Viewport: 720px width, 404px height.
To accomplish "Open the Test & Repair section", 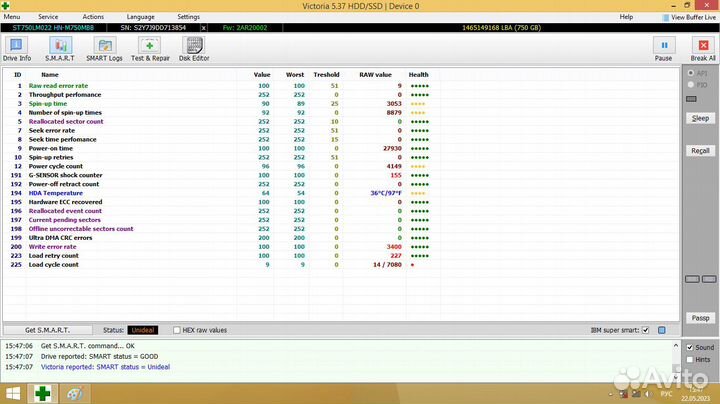I will pos(150,49).
